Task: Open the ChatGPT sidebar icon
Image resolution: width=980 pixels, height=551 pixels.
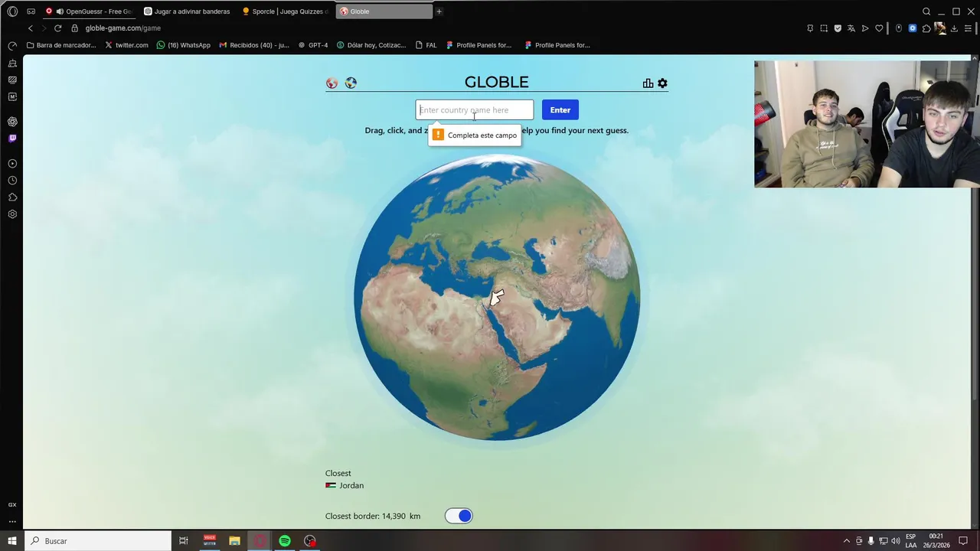Action: 12,122
